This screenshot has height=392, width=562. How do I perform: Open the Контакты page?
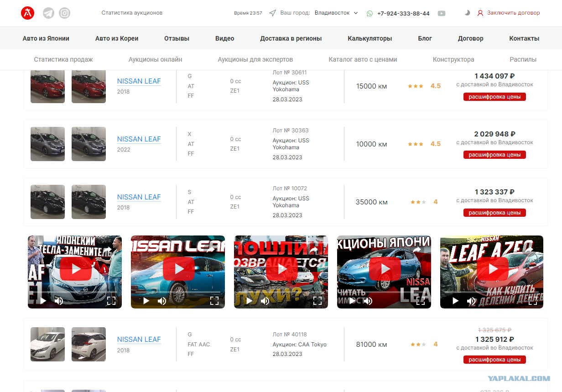tap(524, 38)
